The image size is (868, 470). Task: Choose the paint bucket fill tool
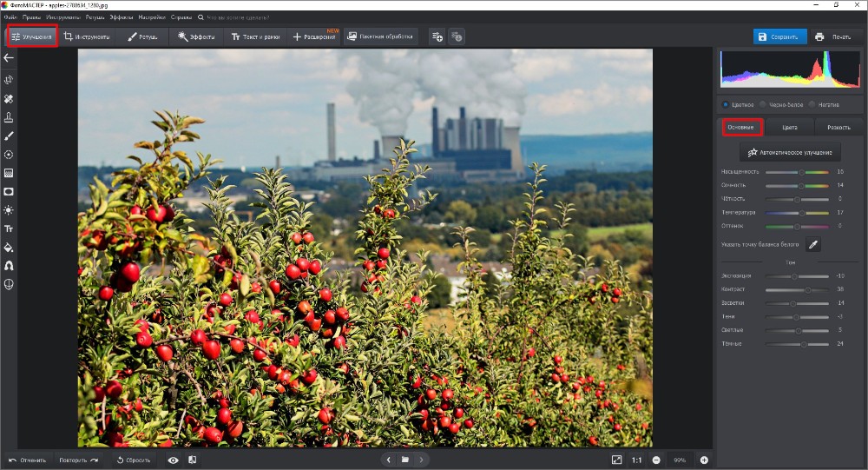click(9, 247)
